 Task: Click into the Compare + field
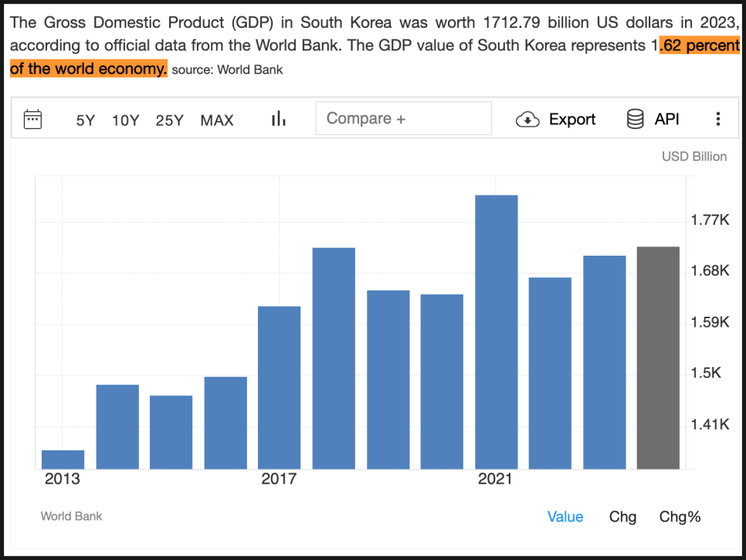[x=403, y=119]
